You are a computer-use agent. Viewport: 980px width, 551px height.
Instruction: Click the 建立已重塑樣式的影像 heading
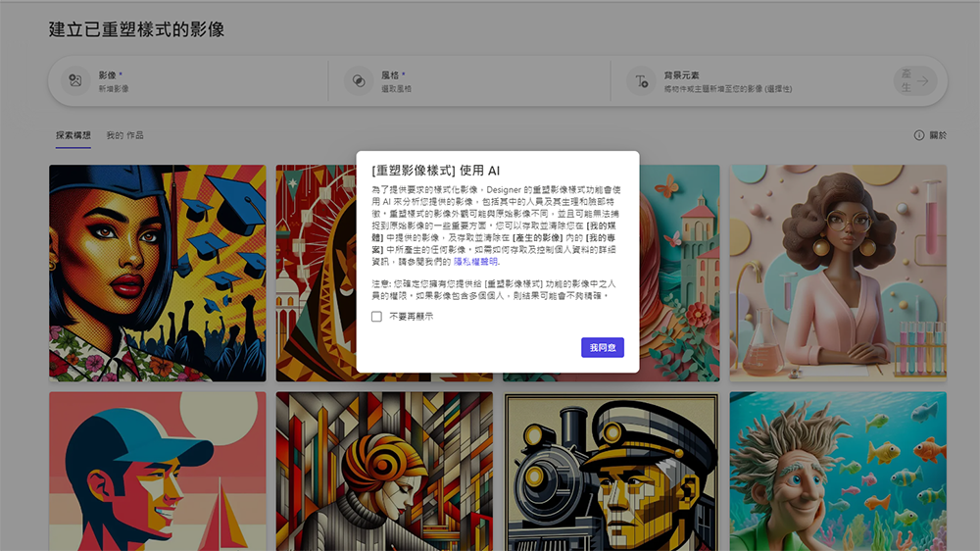coord(136,29)
